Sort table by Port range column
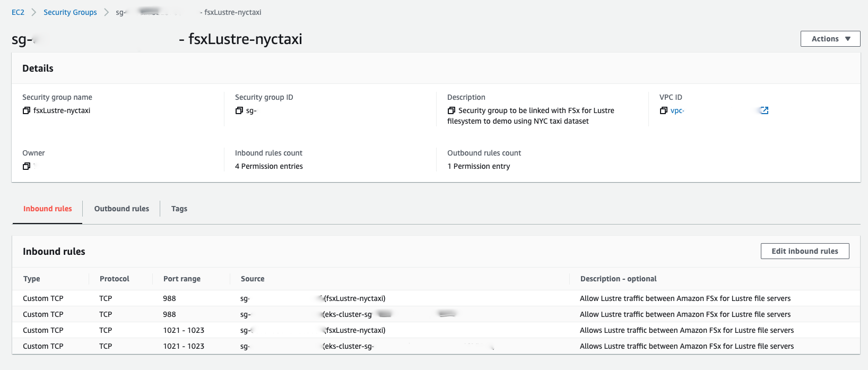The height and width of the screenshot is (370, 868). point(181,279)
